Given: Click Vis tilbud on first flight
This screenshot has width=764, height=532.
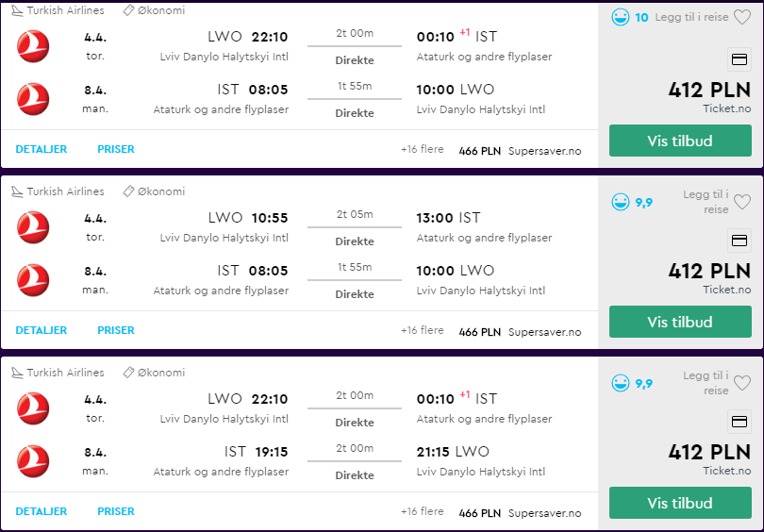Looking at the screenshot, I should click(680, 141).
